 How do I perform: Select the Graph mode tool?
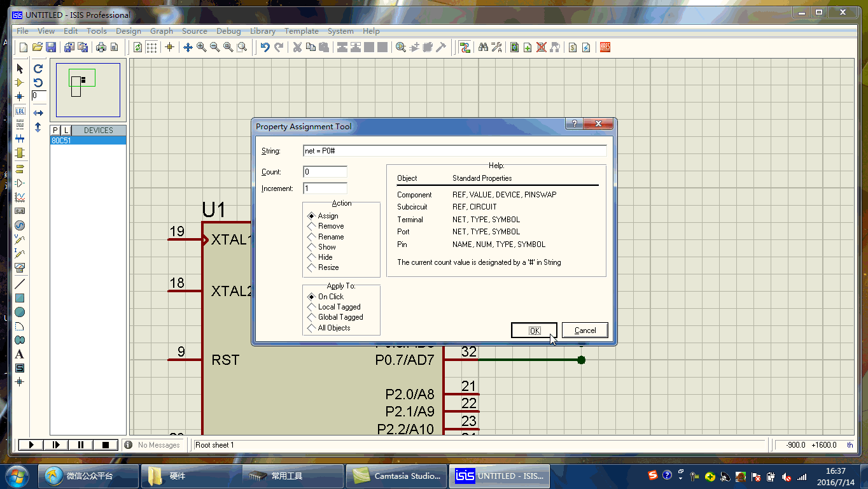[20, 197]
